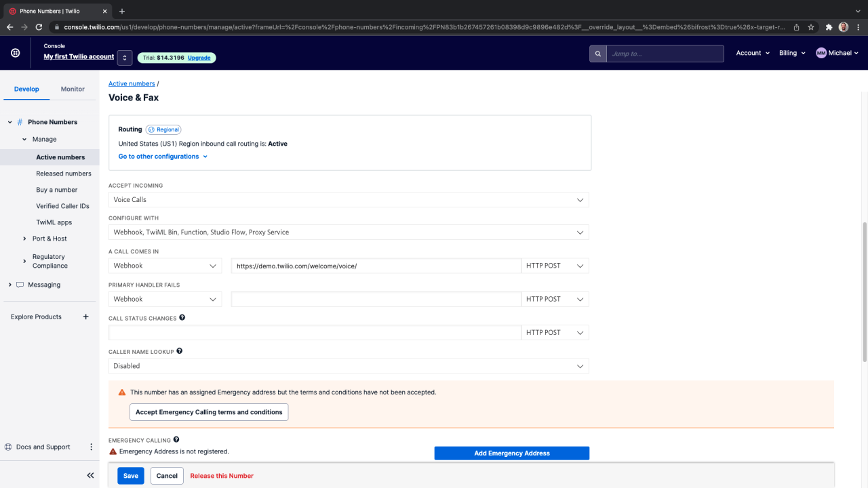Open the Caller Name Lookup dropdown
The height and width of the screenshot is (488, 868).
pos(349,366)
